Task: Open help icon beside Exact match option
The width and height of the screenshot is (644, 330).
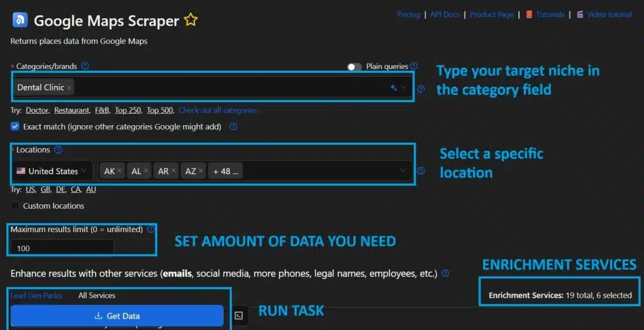Action: [233, 126]
